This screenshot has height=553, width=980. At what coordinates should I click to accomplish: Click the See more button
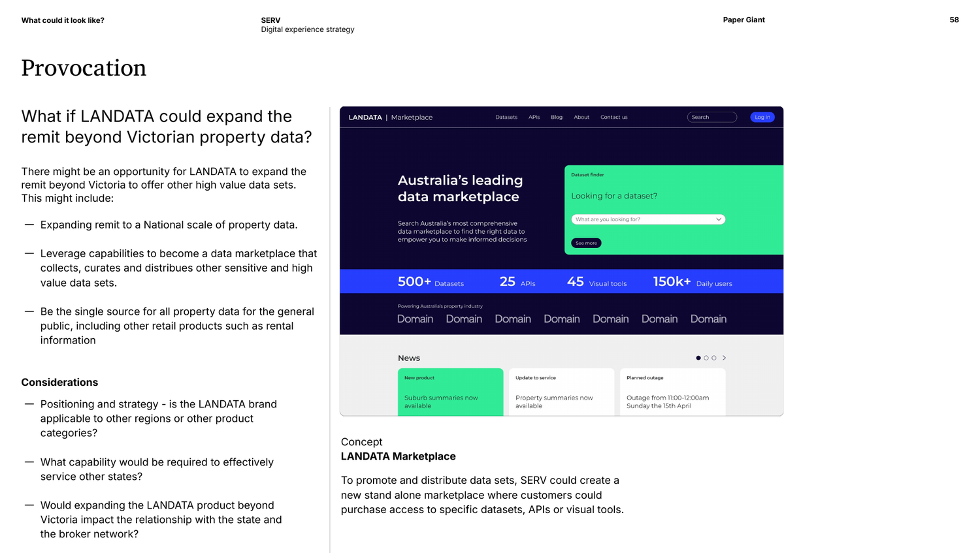coord(585,242)
